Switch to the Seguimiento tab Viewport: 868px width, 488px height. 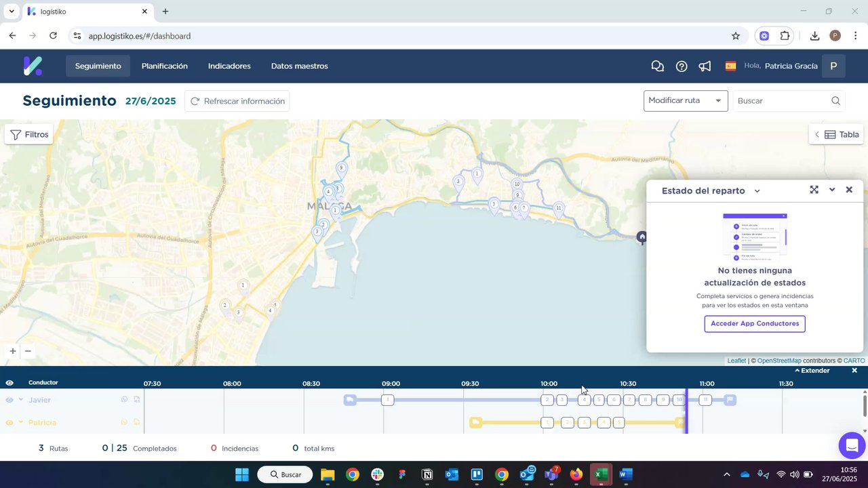[98, 66]
